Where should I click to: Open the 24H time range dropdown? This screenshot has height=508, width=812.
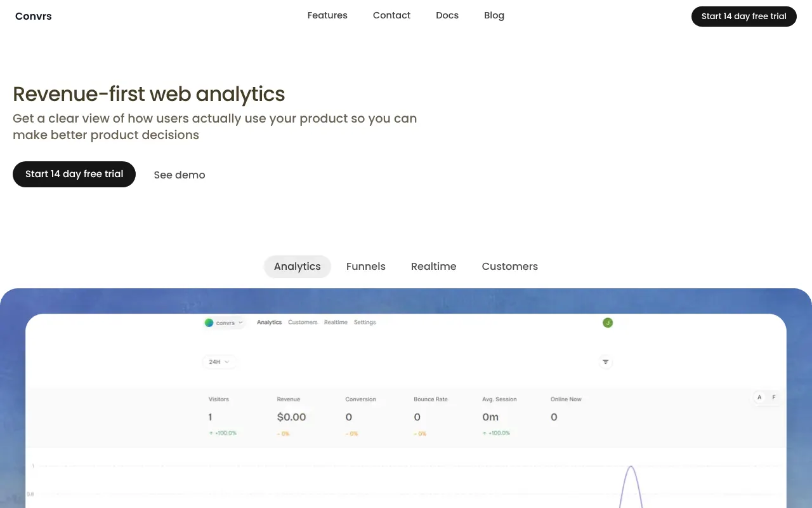219,362
